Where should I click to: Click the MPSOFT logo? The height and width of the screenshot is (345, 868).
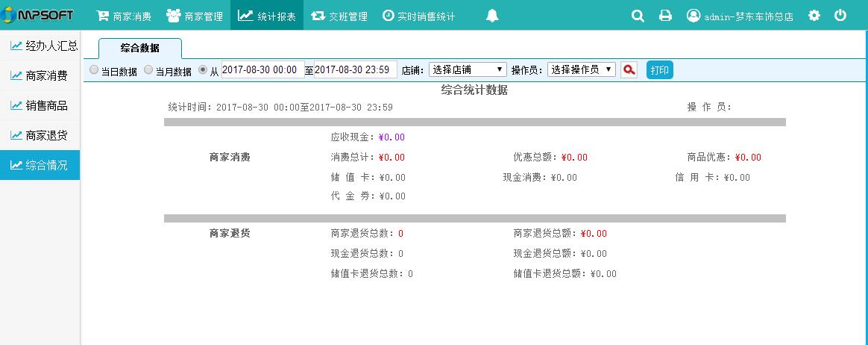(39, 15)
